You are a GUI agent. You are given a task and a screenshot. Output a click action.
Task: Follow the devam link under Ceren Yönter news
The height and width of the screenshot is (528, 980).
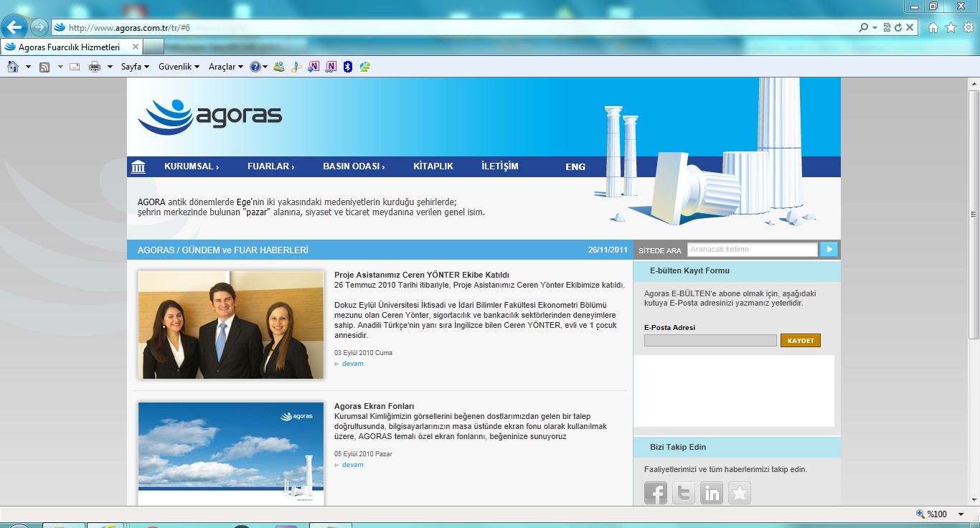[x=352, y=364]
